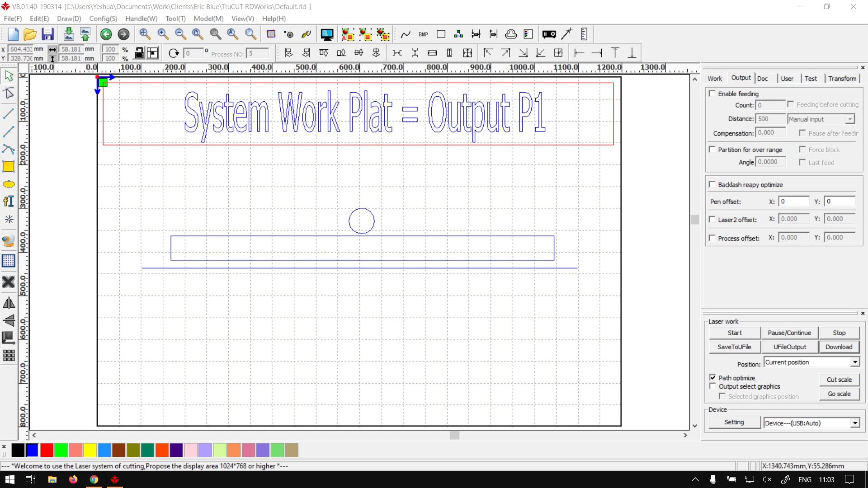The height and width of the screenshot is (488, 868).
Task: Click the align left icon
Action: point(288,53)
